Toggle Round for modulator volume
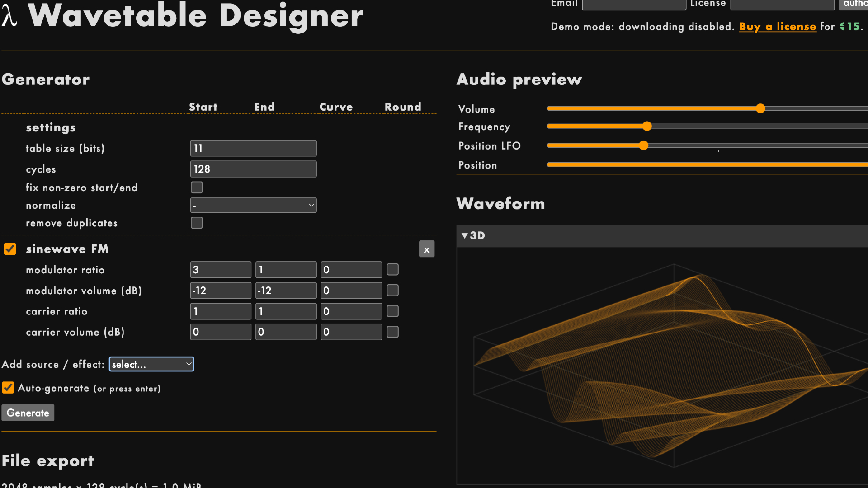Viewport: 868px width, 488px height. click(x=392, y=291)
